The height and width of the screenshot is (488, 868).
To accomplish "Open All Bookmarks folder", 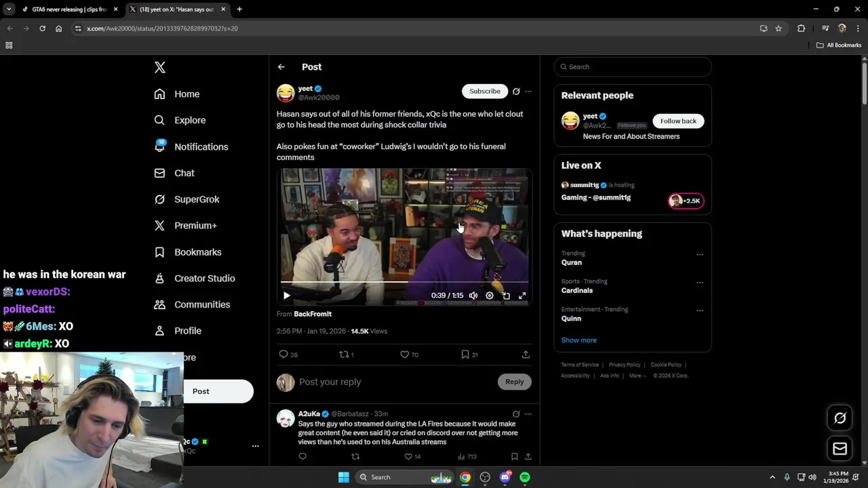I will coord(839,45).
